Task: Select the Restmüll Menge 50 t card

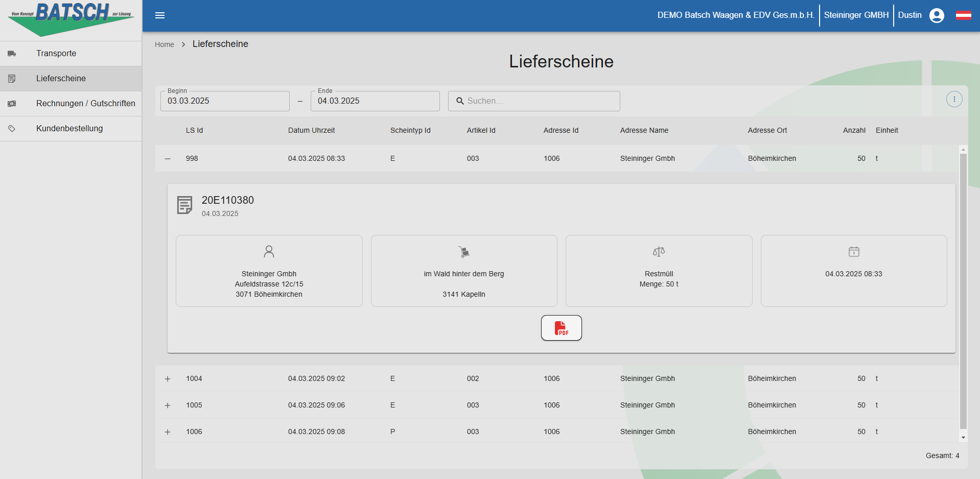Action: click(x=659, y=271)
